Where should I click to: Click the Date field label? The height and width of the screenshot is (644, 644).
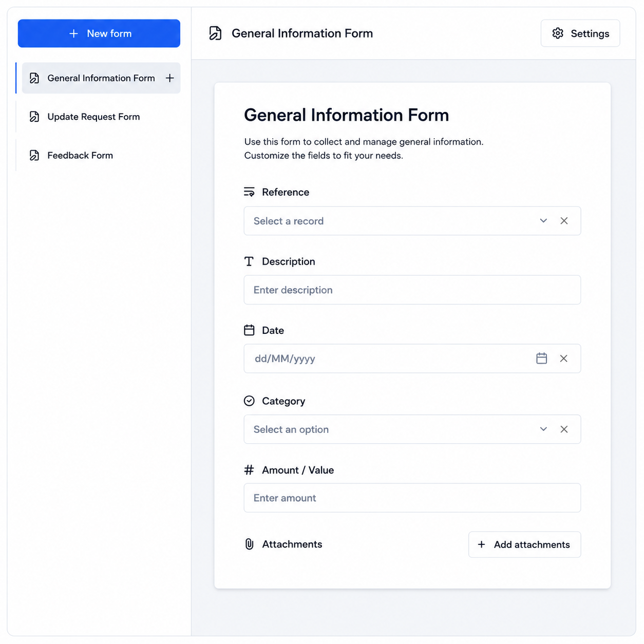[x=273, y=330]
